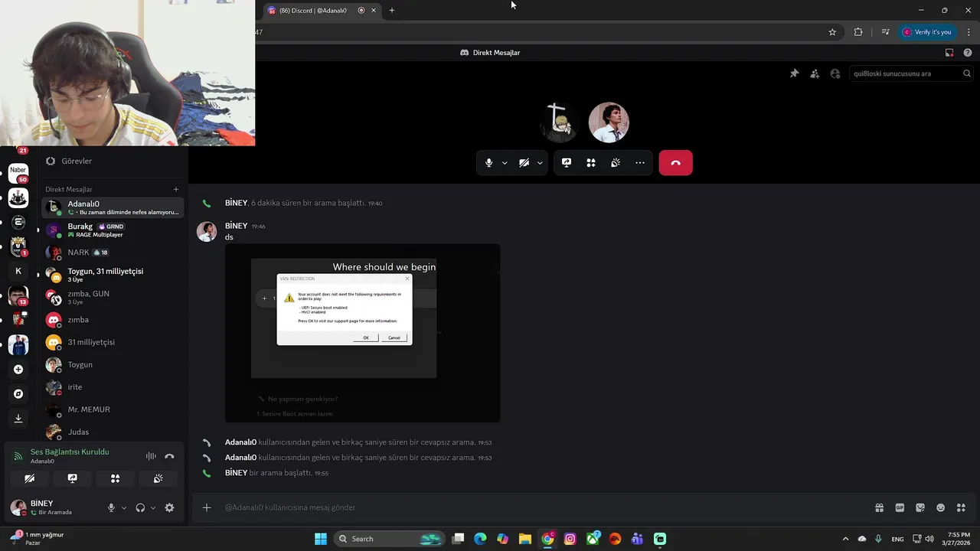Open BİNEY user profile panel
980x551 pixels.
pyautogui.click(x=54, y=507)
